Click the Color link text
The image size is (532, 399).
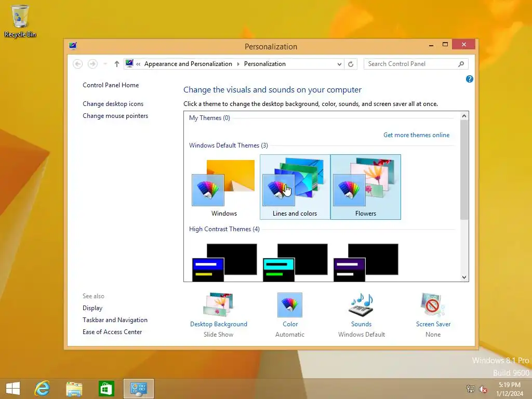click(x=290, y=324)
